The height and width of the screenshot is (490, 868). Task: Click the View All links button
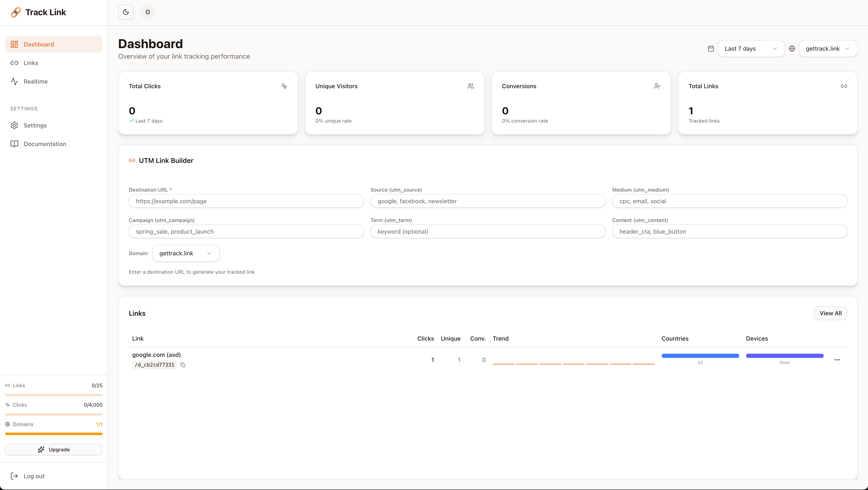(831, 313)
